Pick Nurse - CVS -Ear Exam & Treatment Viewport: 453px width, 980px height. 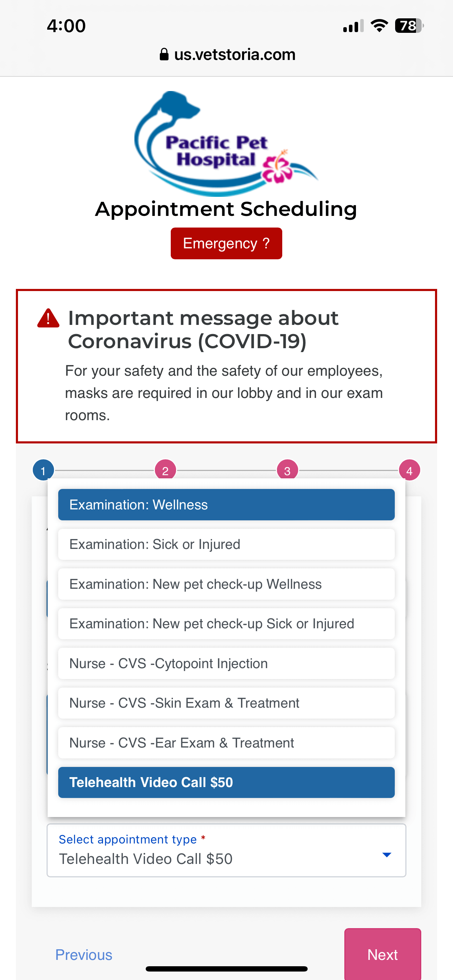click(x=226, y=743)
